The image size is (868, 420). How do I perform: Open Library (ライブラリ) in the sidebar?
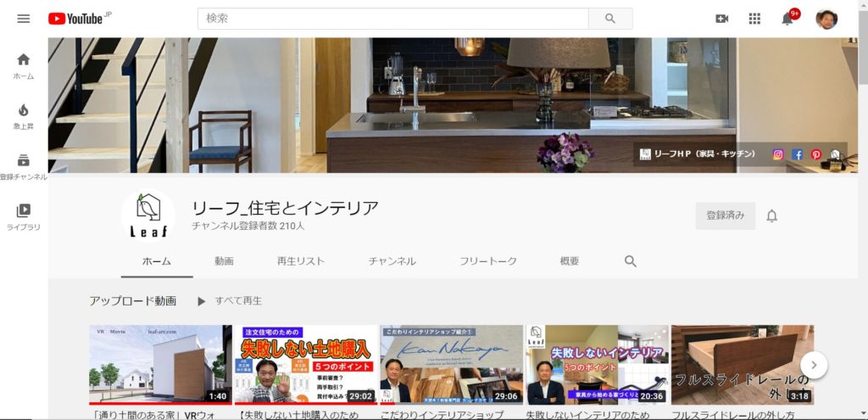coord(23,217)
